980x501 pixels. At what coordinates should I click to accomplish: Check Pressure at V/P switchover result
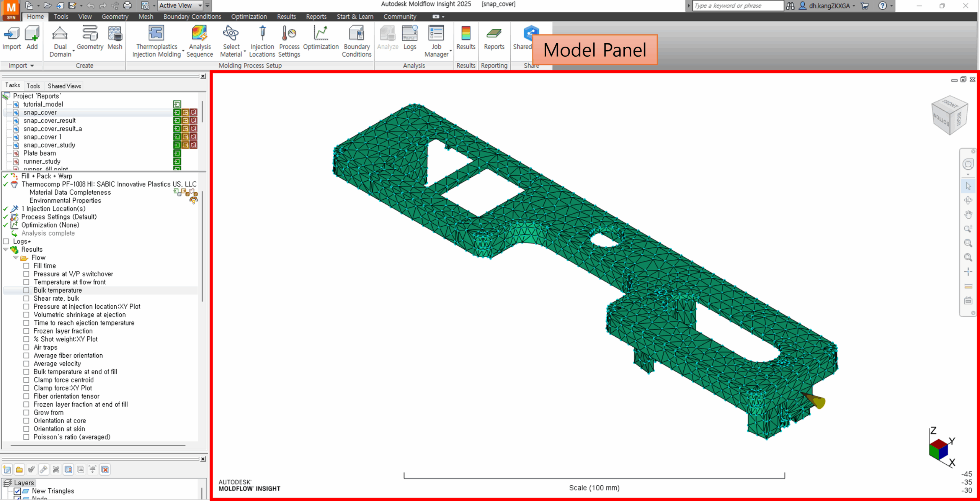pos(26,274)
